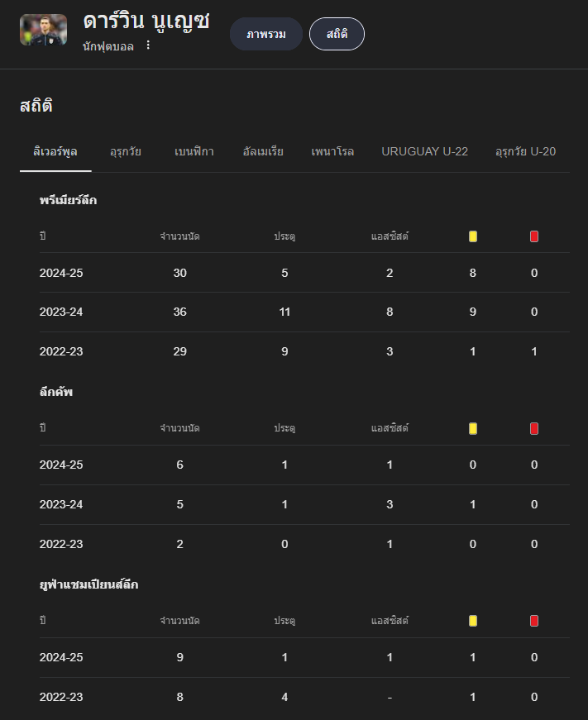
Task: Click matches value 9 in ยูฟ่าแชมเปียนส์ลีก 2024-25
Action: (x=179, y=657)
